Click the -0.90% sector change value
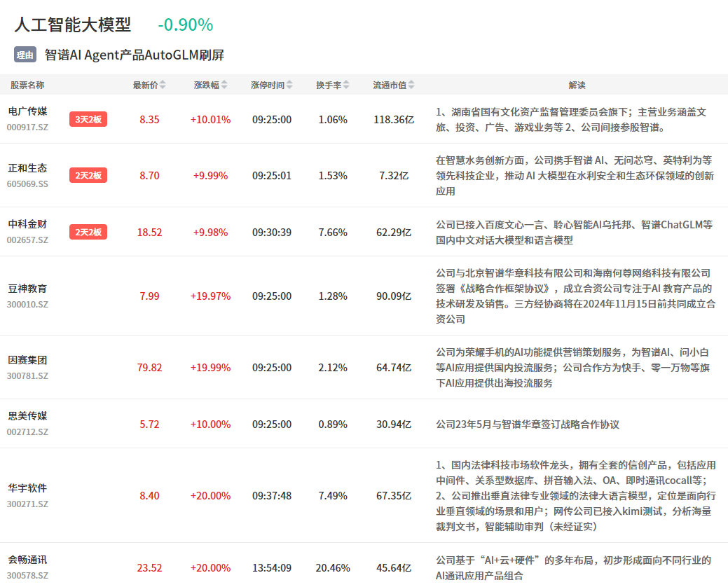The image size is (728, 587). point(185,25)
